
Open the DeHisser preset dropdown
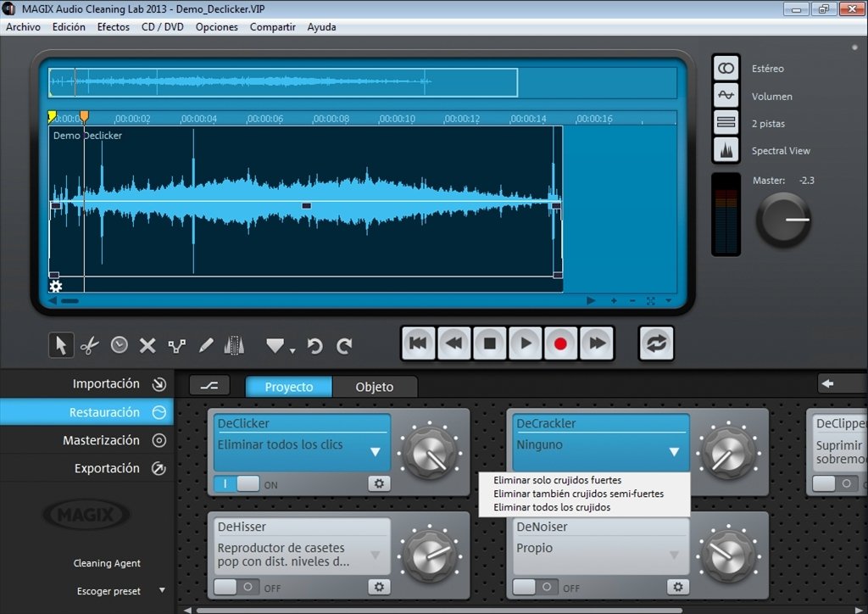[376, 555]
